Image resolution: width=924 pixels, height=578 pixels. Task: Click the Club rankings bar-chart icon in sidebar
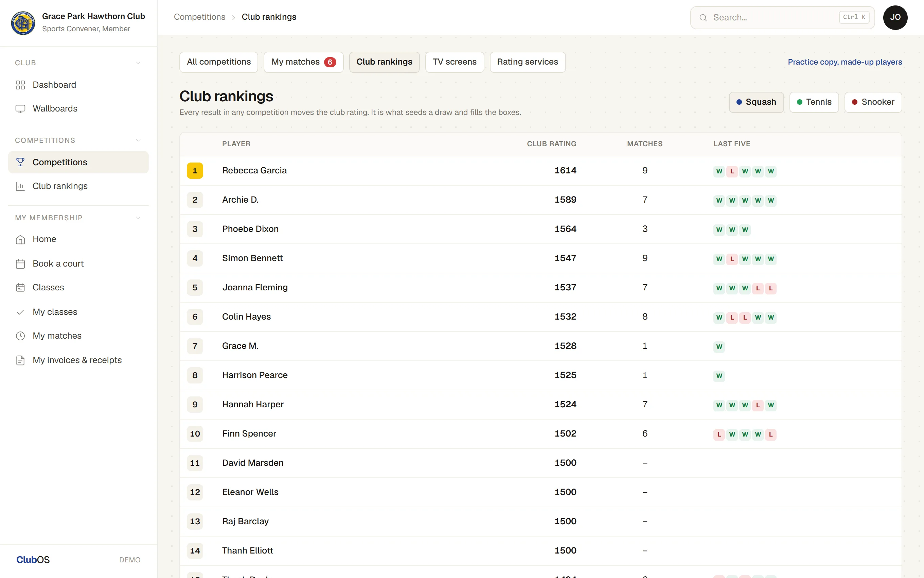tap(20, 186)
